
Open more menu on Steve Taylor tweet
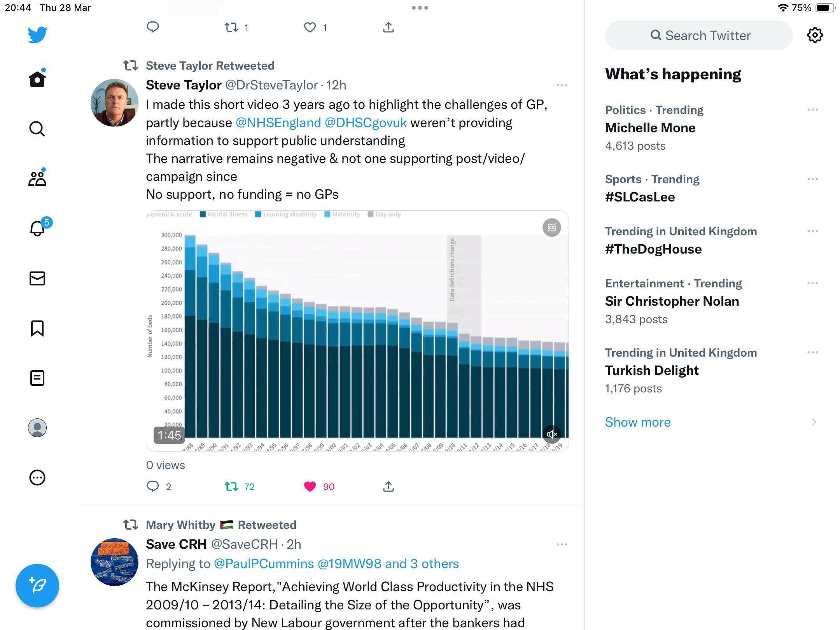click(x=562, y=85)
